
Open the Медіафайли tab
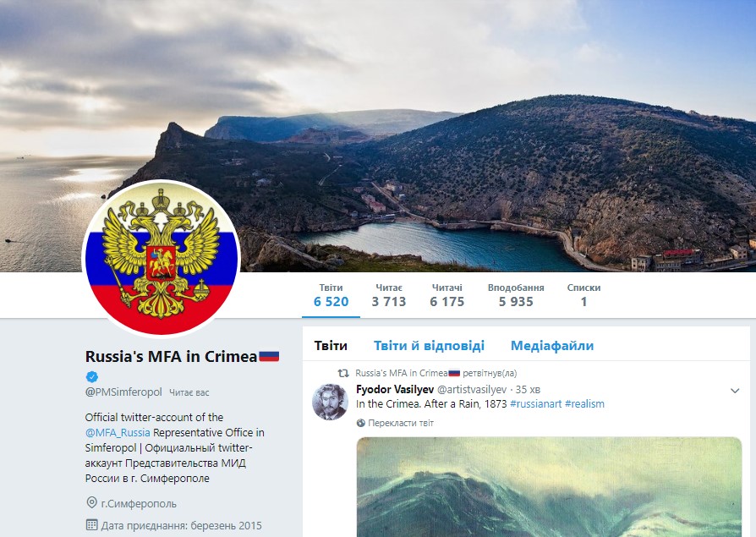(x=552, y=346)
